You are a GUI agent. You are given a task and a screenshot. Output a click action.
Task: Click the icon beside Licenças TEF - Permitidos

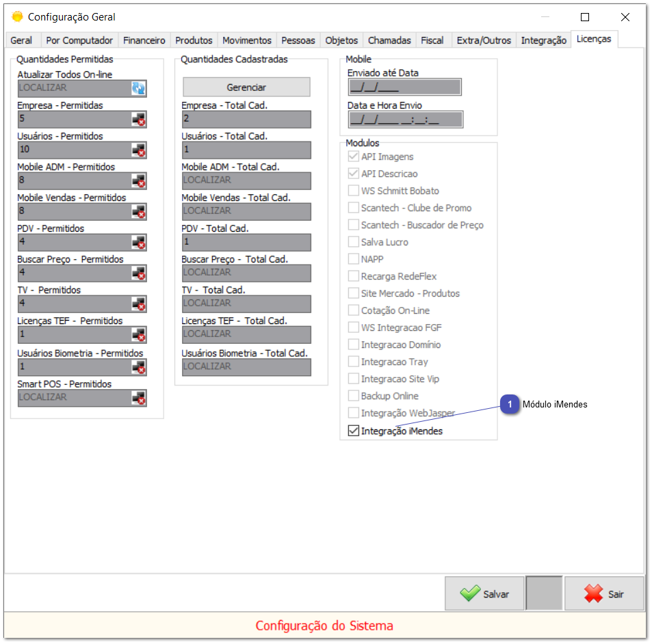click(139, 335)
